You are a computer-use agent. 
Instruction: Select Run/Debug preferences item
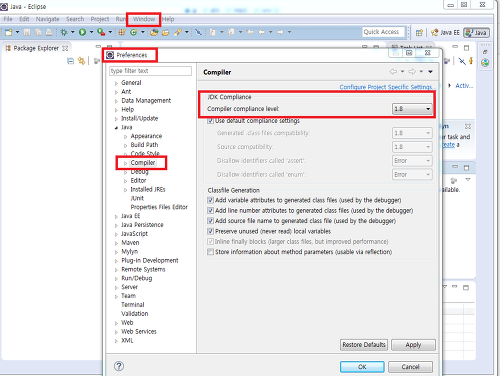click(x=137, y=279)
